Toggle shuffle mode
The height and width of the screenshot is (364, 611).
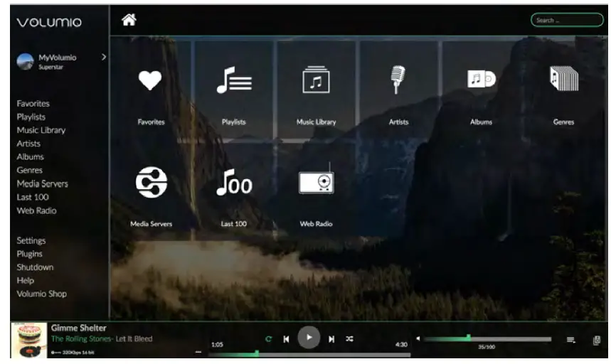click(x=349, y=339)
